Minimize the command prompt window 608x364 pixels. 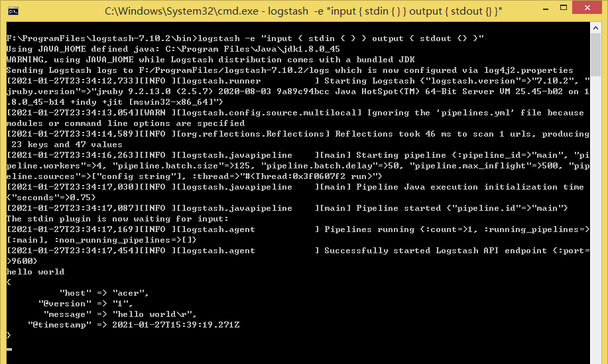click(546, 8)
